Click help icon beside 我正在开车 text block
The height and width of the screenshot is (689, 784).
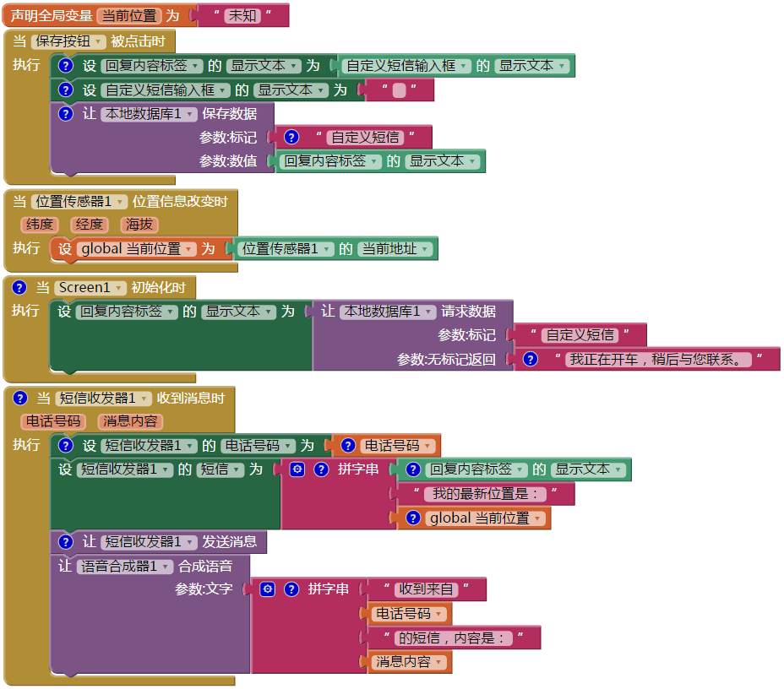coord(531,359)
